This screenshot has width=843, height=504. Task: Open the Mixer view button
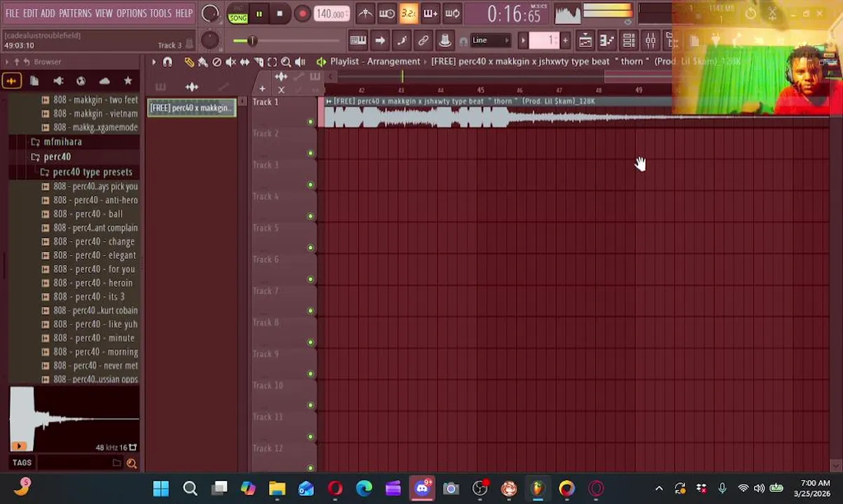(x=650, y=41)
